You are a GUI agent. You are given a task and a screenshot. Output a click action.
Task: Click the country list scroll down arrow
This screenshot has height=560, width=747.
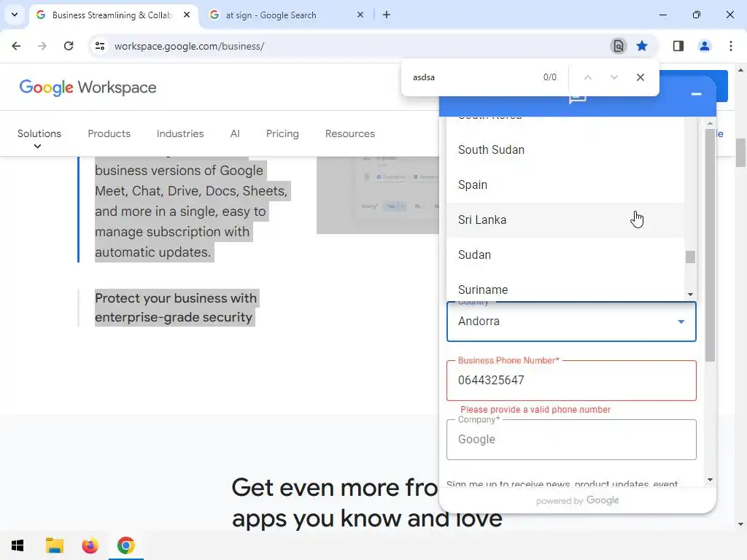(690, 295)
